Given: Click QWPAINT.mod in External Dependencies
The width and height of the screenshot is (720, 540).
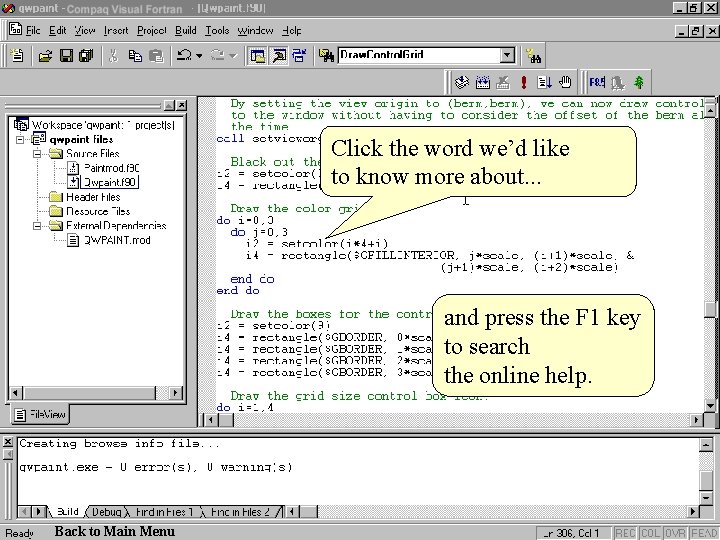Looking at the screenshot, I should click(116, 240).
